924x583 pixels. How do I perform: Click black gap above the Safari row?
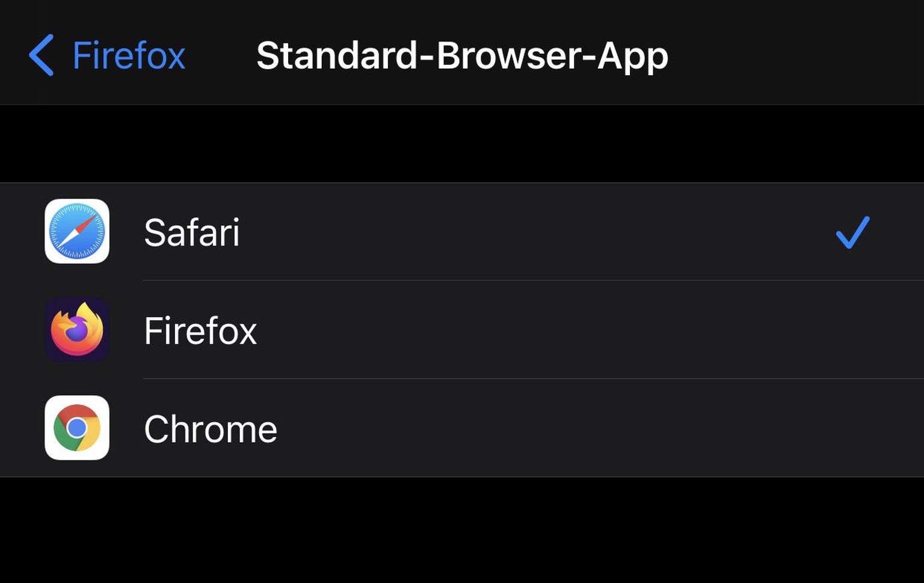(x=462, y=144)
